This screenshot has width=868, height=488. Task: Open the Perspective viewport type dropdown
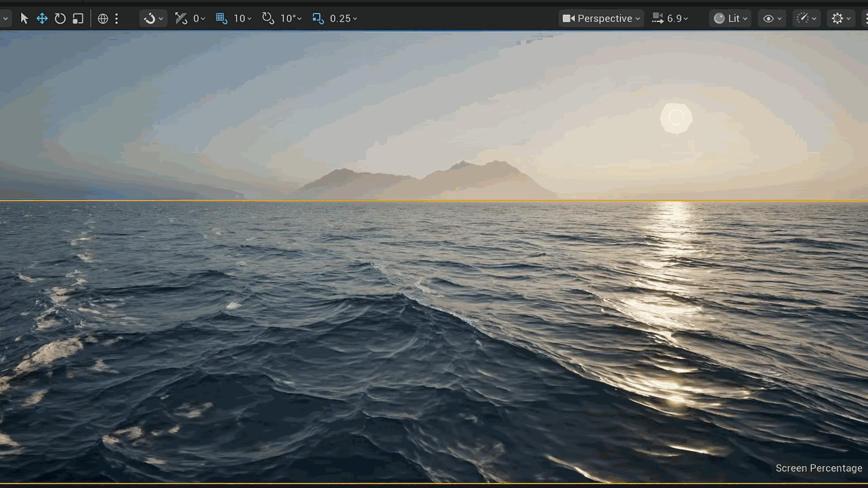click(601, 18)
